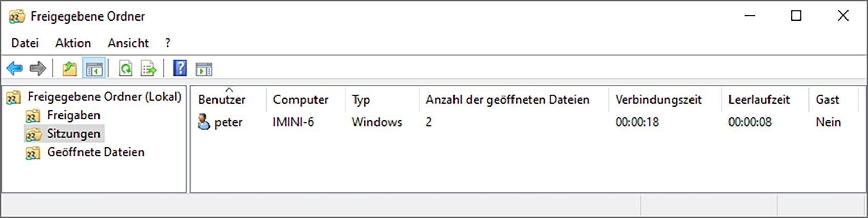Select the Geöffnete Dateien tree item
This screenshot has width=868, height=218.
(95, 152)
